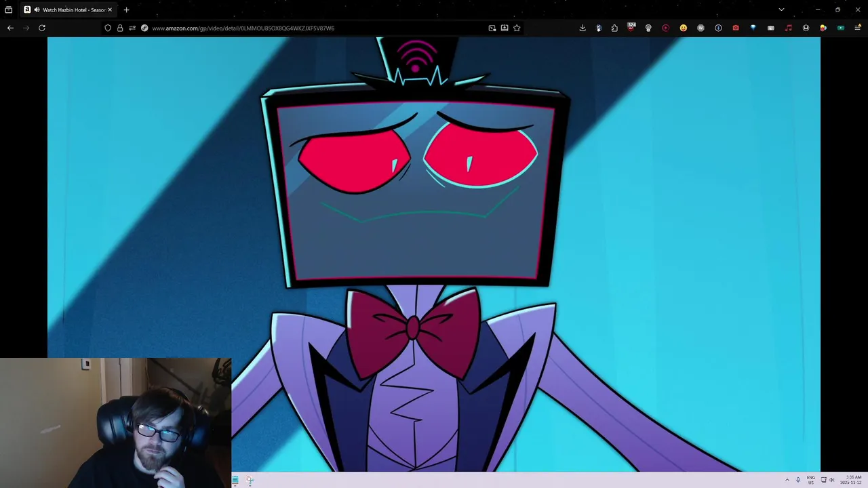Viewport: 868px width, 488px height.
Task: Open the multicolor circles extension icon
Action: (x=823, y=28)
